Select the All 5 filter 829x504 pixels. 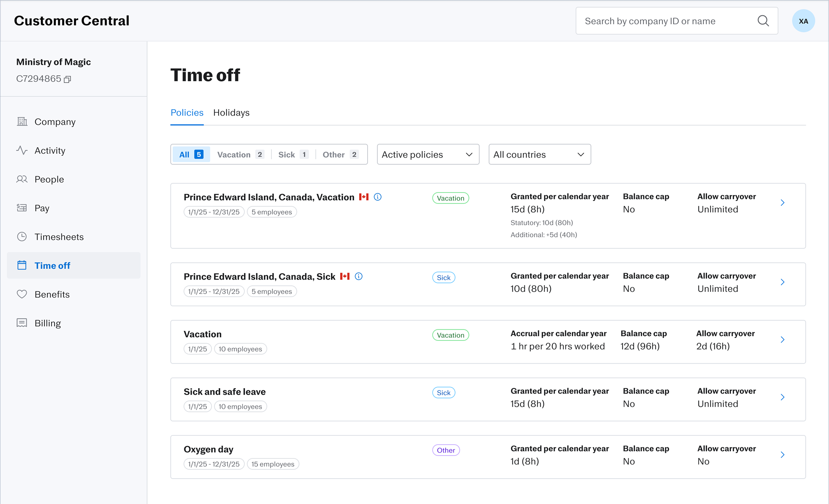(191, 154)
